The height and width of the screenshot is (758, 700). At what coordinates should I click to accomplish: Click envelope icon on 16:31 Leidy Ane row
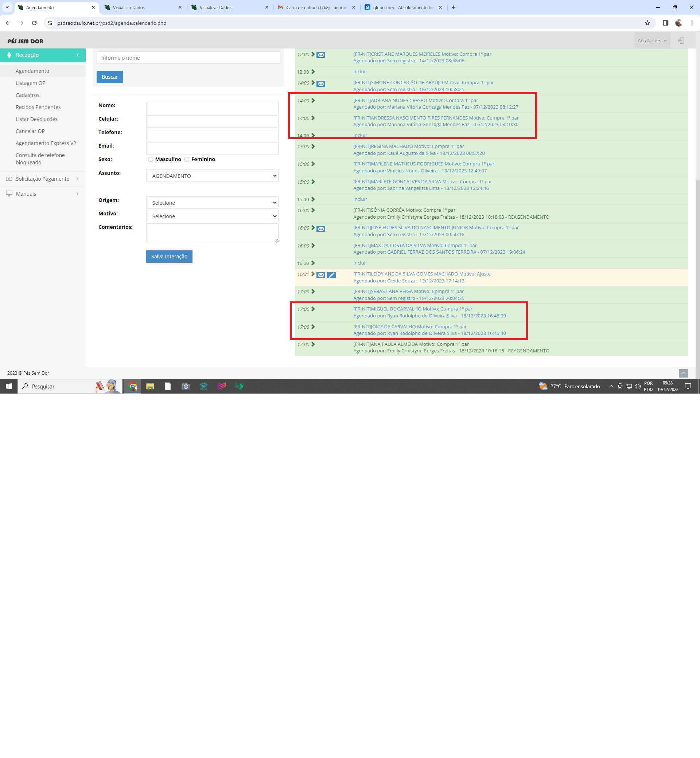320,275
